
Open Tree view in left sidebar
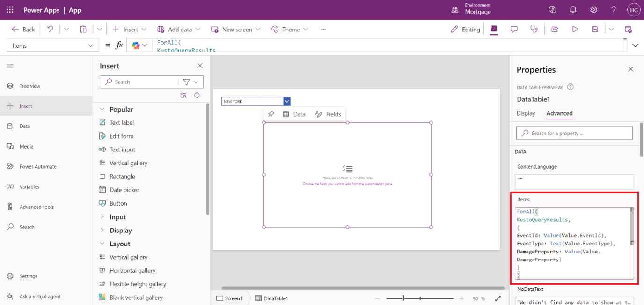[x=29, y=86]
